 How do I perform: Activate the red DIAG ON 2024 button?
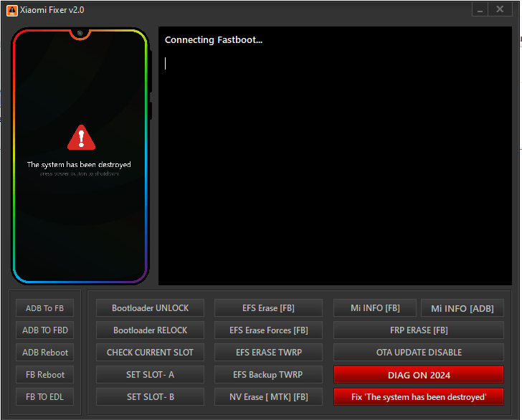click(x=419, y=375)
